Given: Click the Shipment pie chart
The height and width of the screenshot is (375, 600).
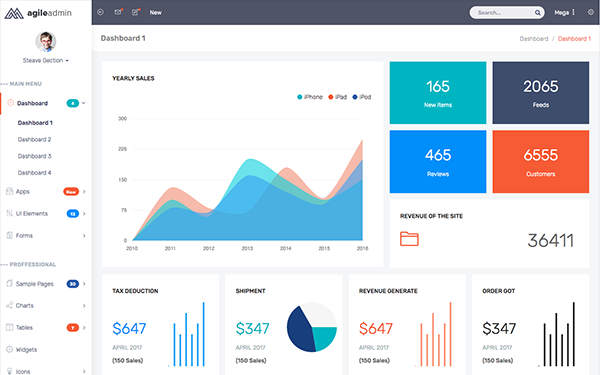Looking at the screenshot, I should point(312,327).
